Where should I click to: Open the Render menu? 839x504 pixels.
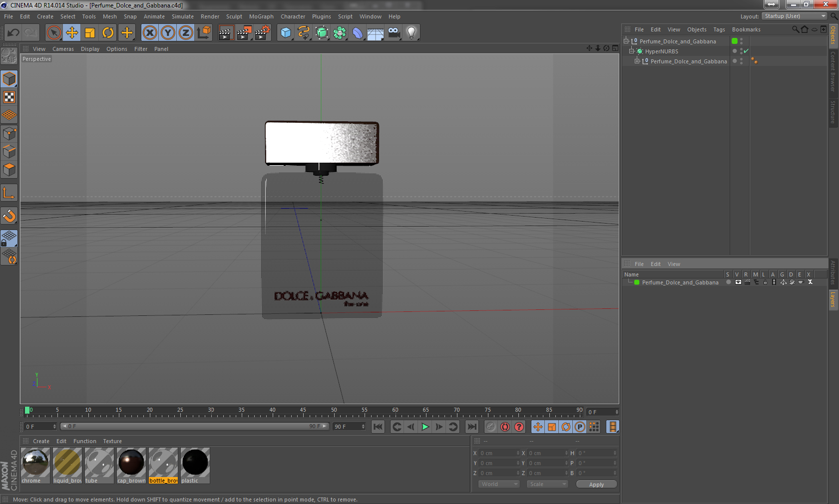pos(210,16)
